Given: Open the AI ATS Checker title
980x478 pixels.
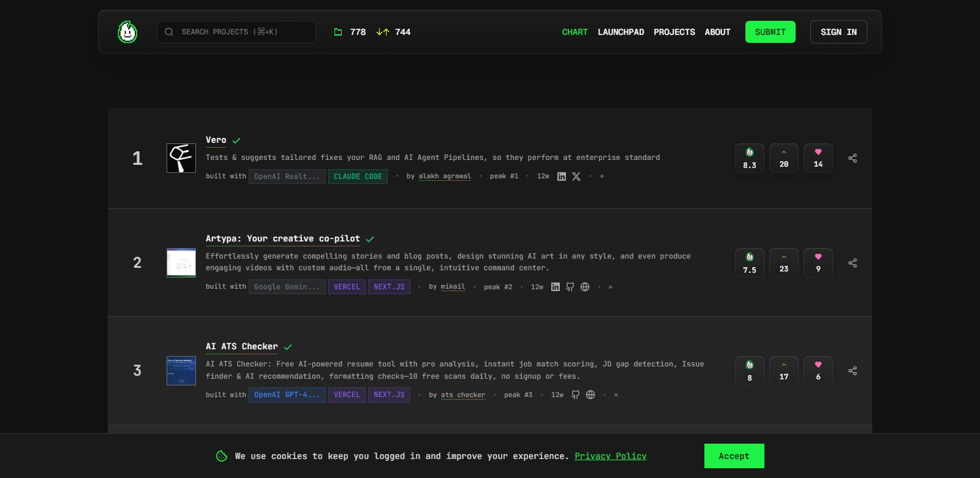Looking at the screenshot, I should [242, 347].
